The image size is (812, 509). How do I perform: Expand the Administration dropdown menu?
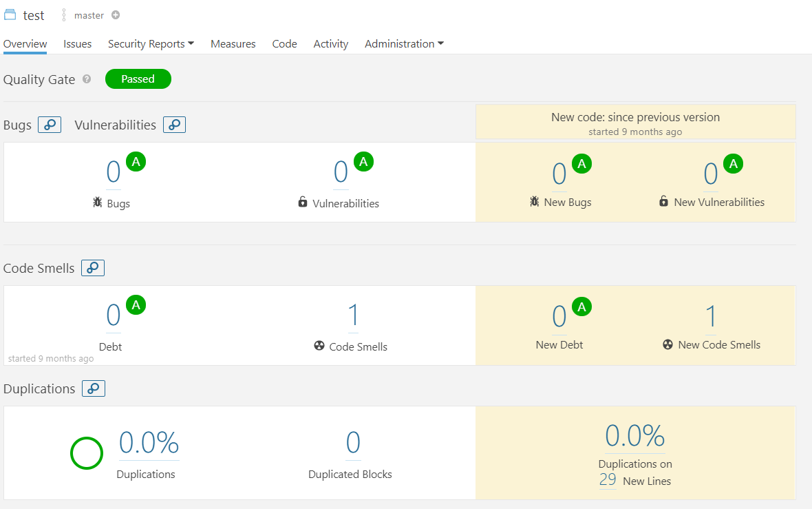[x=404, y=44]
